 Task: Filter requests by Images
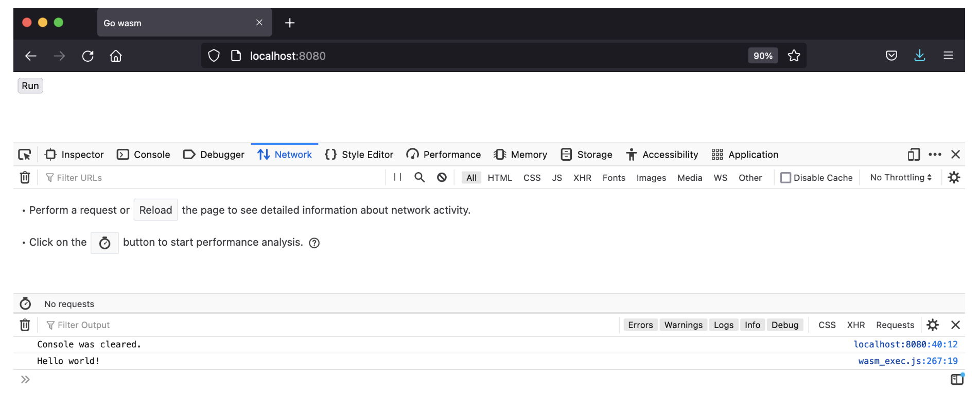point(651,178)
